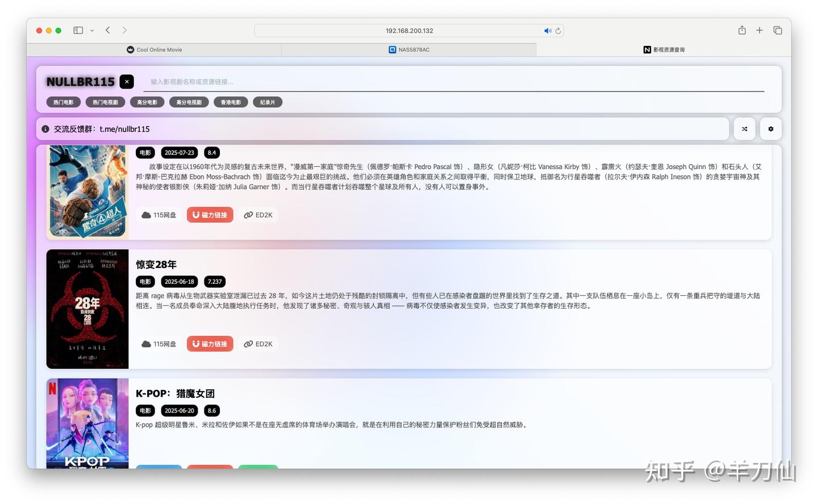
Task: Open the settings gear icon
Action: [770, 129]
